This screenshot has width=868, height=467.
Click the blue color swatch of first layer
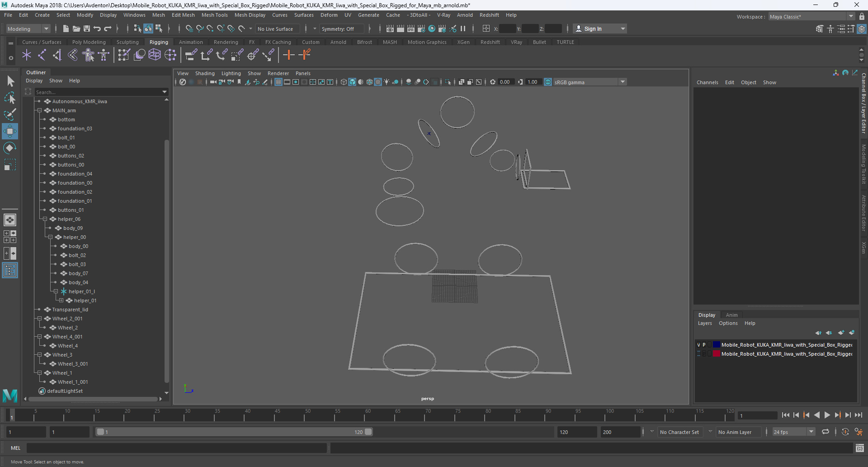click(717, 345)
